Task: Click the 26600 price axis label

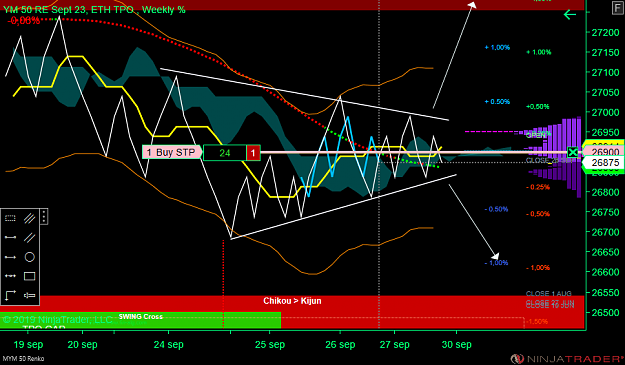Action: (x=605, y=272)
